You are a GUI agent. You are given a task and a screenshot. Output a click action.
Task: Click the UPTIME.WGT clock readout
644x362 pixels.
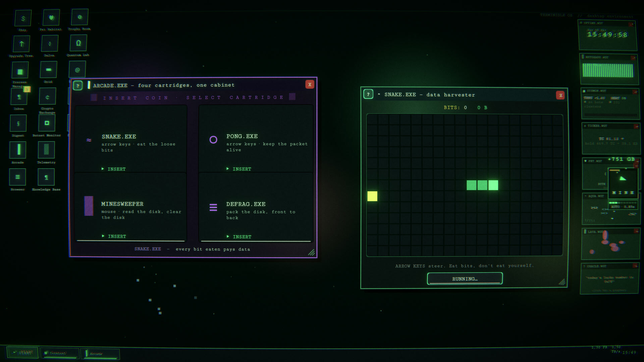point(607,35)
